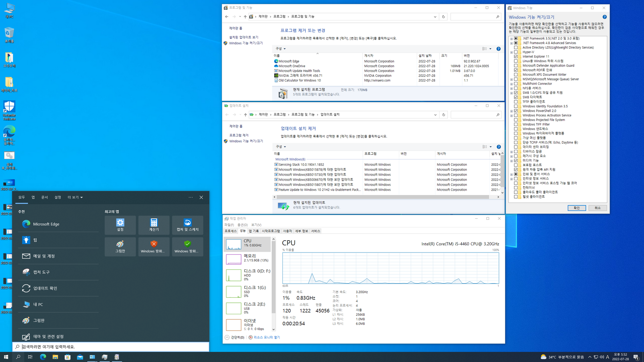The image size is (644, 362).
Task: Close the search panel with the X icon
Action: [x=201, y=198]
